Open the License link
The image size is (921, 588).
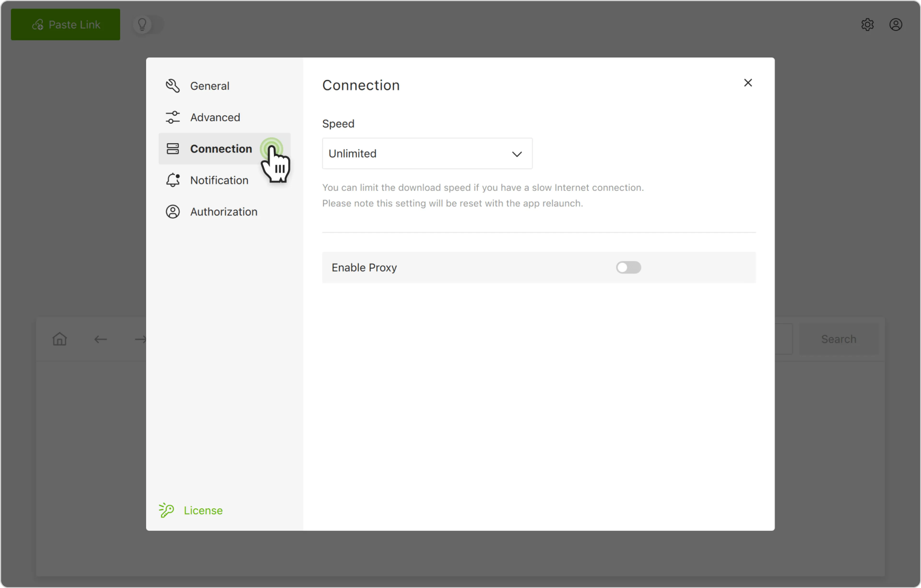[x=203, y=510]
